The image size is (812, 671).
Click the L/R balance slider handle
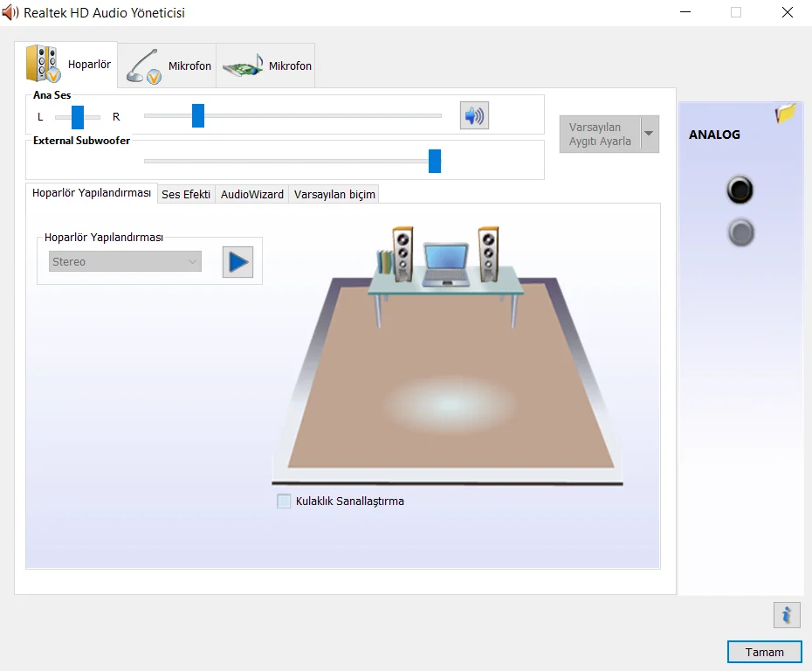78,117
